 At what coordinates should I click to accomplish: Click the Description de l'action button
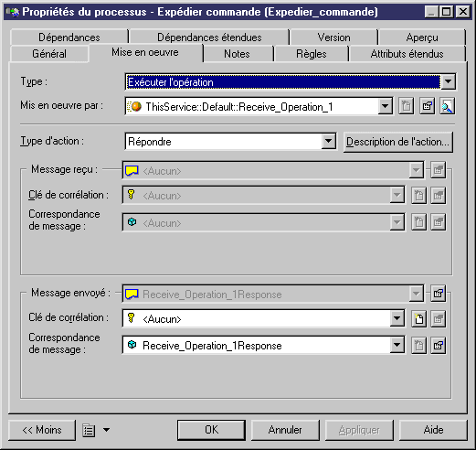pos(398,142)
